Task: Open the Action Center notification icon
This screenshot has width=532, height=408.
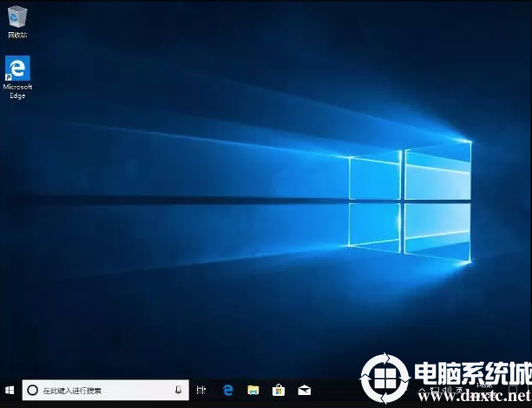Action: click(x=519, y=391)
